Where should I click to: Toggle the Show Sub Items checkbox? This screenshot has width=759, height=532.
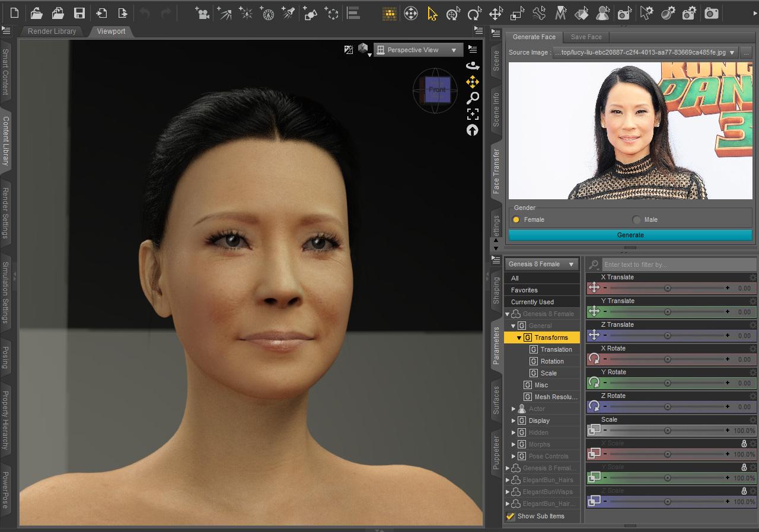coord(509,516)
